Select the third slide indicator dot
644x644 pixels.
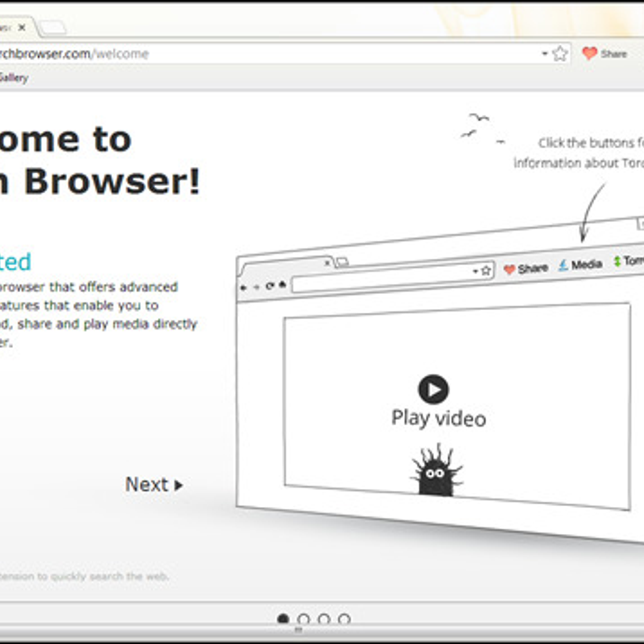[x=324, y=619]
